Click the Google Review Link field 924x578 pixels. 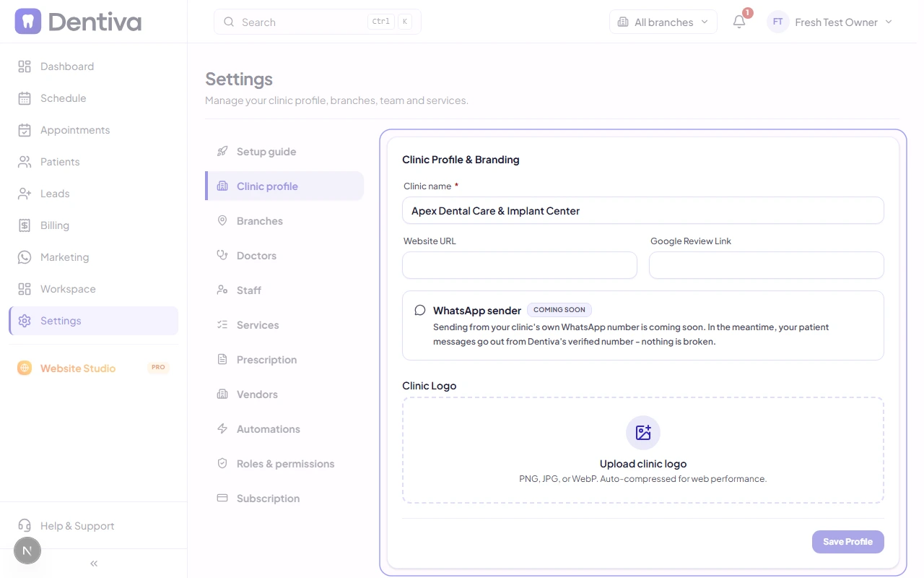767,265
